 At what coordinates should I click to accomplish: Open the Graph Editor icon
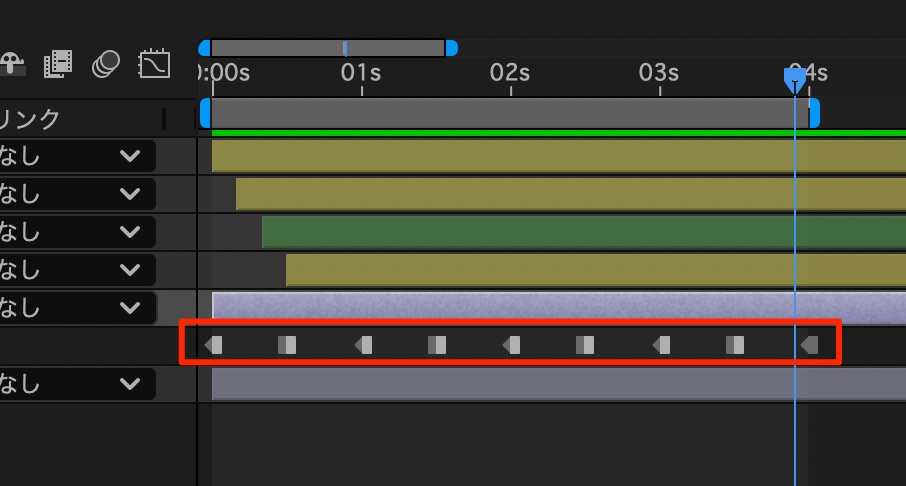pyautogui.click(x=154, y=65)
